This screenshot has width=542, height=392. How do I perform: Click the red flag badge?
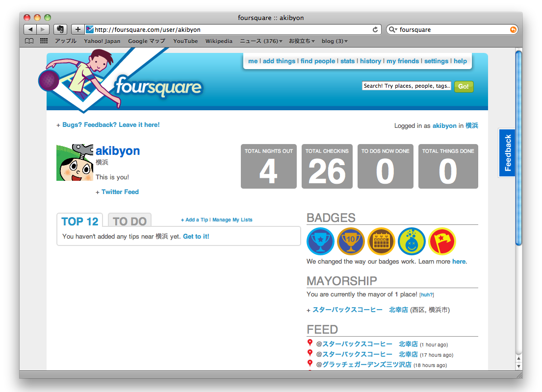tap(442, 241)
